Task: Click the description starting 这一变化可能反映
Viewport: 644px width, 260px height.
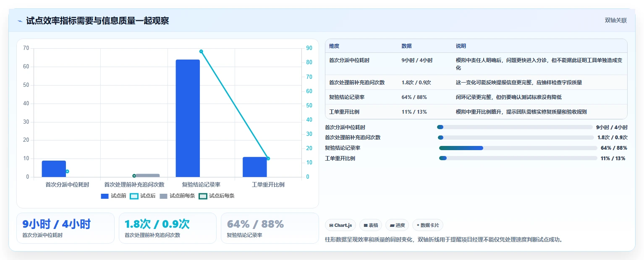Action: (519, 83)
